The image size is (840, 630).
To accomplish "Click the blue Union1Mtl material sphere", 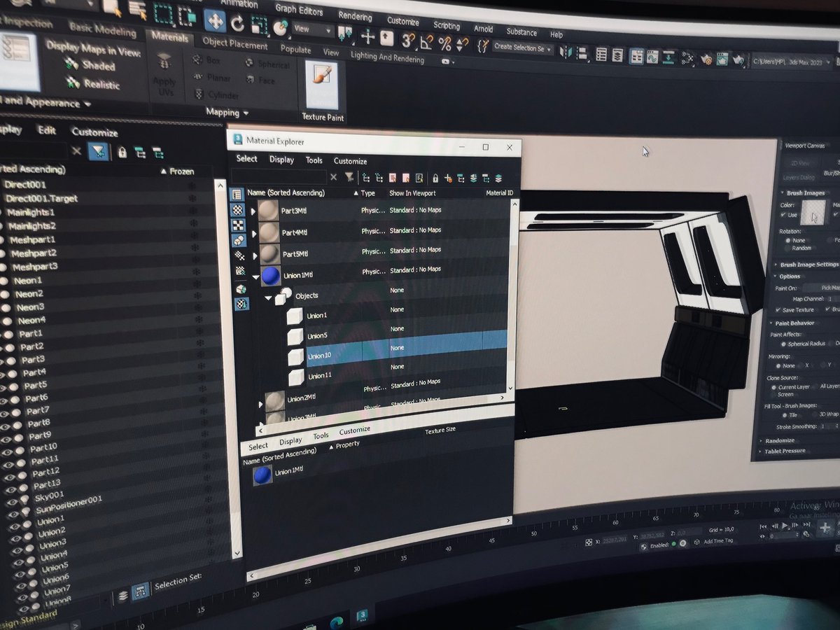I will [x=271, y=274].
